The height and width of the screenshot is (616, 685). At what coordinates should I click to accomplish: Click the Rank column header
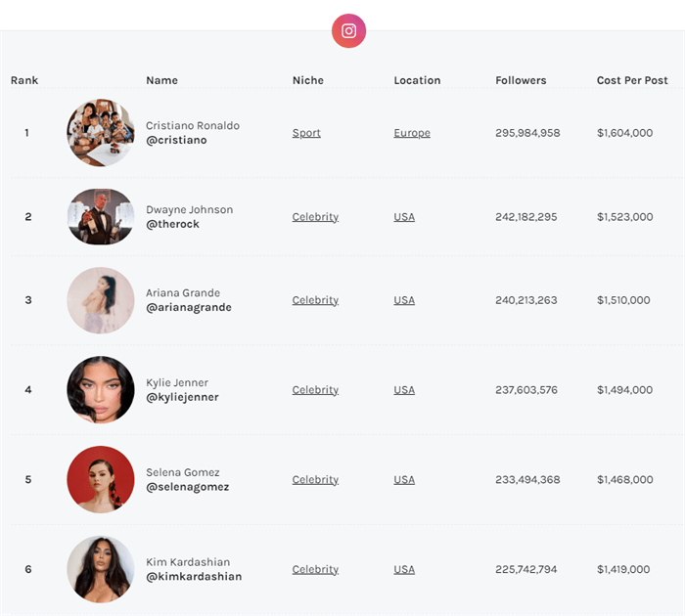pyautogui.click(x=24, y=80)
